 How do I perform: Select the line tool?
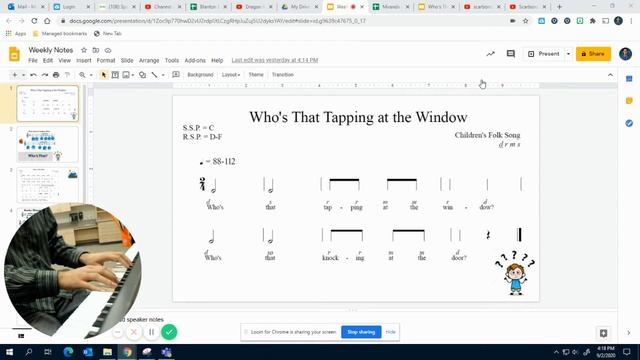coord(154,75)
